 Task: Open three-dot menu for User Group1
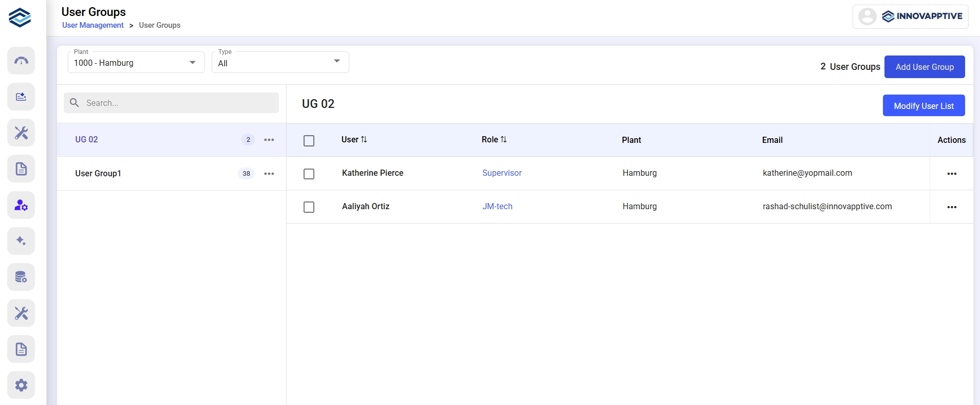click(x=269, y=174)
